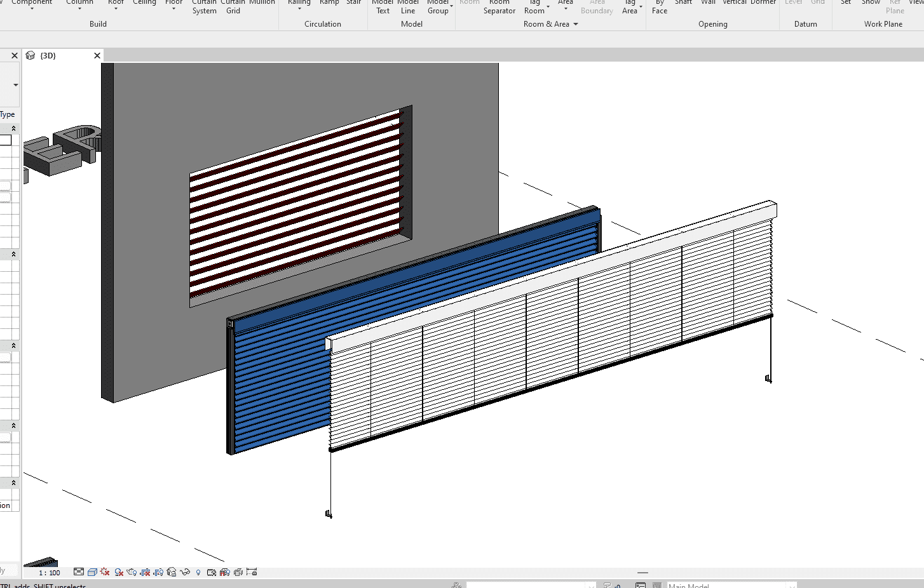Click the locked 3D view house icon
This screenshot has width=924, height=588.
[172, 572]
